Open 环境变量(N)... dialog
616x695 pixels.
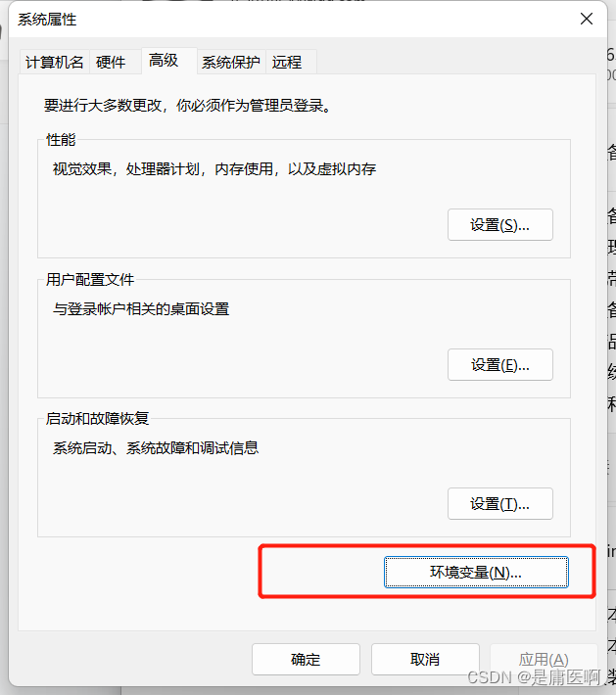pos(476,572)
